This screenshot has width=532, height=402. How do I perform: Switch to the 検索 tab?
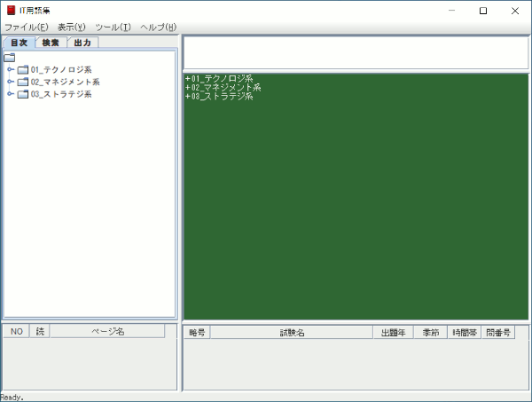[51, 43]
